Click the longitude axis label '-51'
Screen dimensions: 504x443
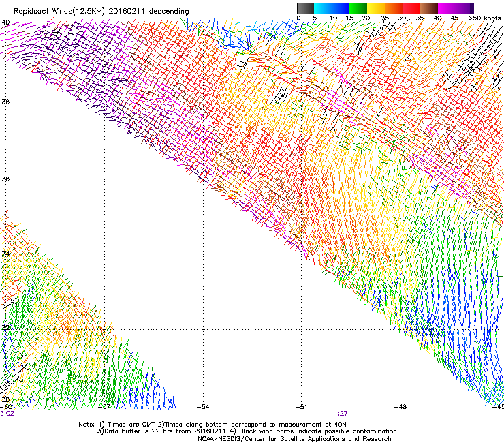(301, 407)
